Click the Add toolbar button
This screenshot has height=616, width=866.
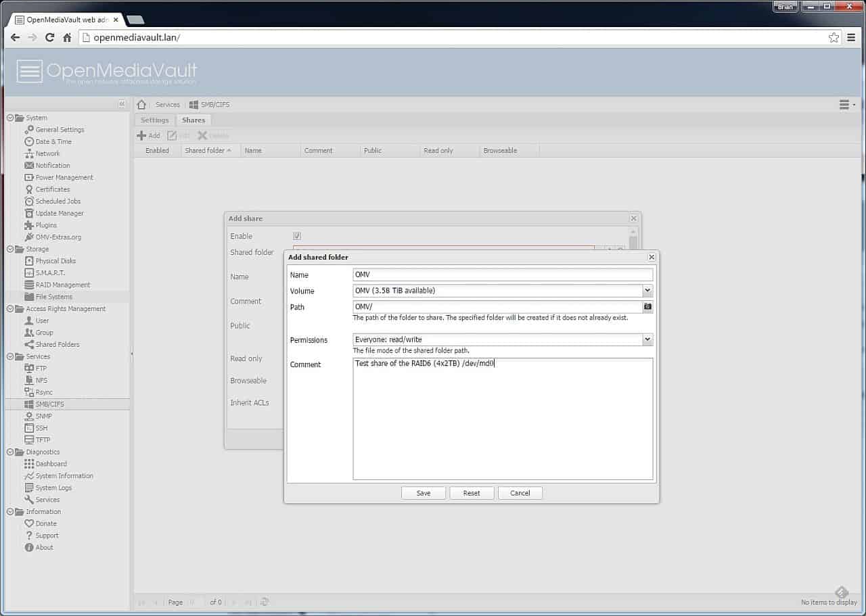click(x=149, y=135)
